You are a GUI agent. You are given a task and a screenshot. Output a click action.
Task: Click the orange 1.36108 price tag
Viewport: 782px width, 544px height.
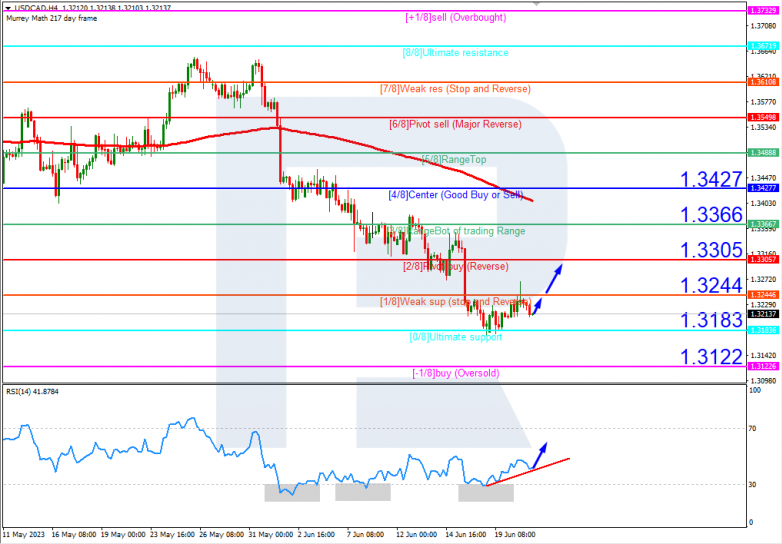[763, 82]
